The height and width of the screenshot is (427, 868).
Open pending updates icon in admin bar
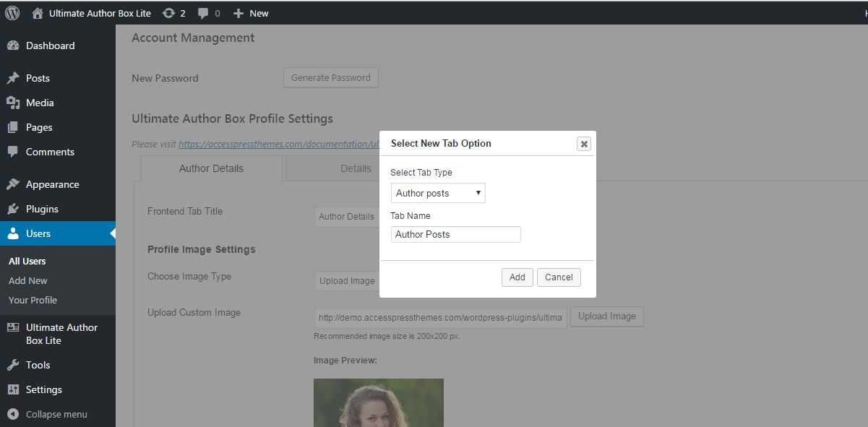click(x=168, y=13)
